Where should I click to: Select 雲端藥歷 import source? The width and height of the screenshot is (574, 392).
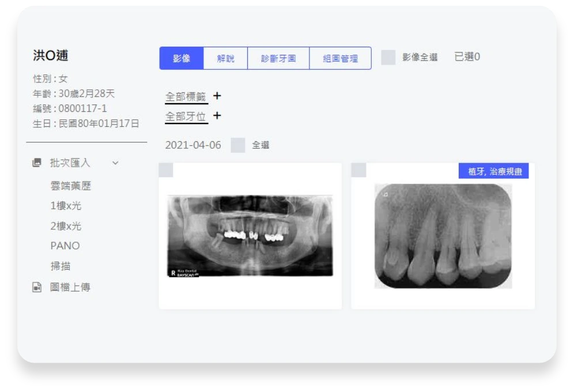tap(71, 186)
